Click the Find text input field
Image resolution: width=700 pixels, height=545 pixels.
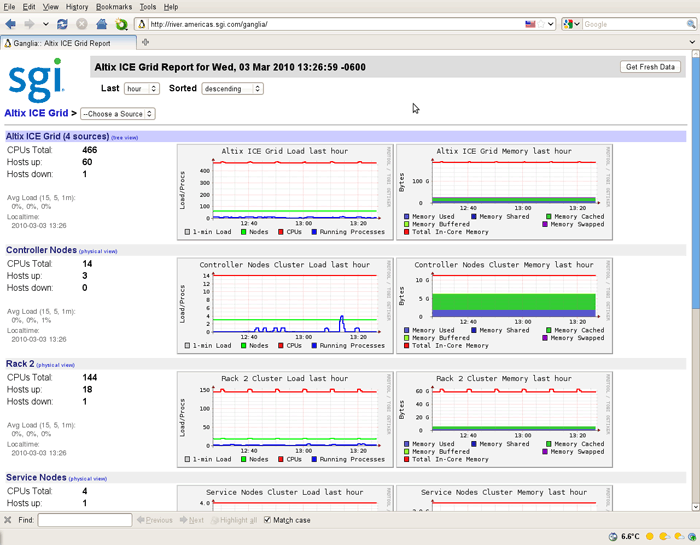(x=85, y=520)
